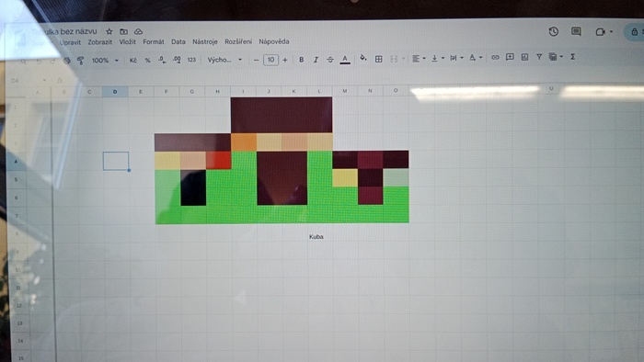The width and height of the screenshot is (644, 362).
Task: Open the Rozšíření menu
Action: point(238,42)
